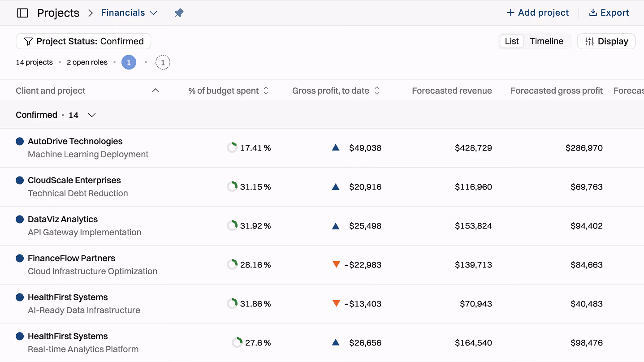This screenshot has width=644, height=362.
Task: Click the 31.86 % budget donut icon
Action: (x=232, y=304)
